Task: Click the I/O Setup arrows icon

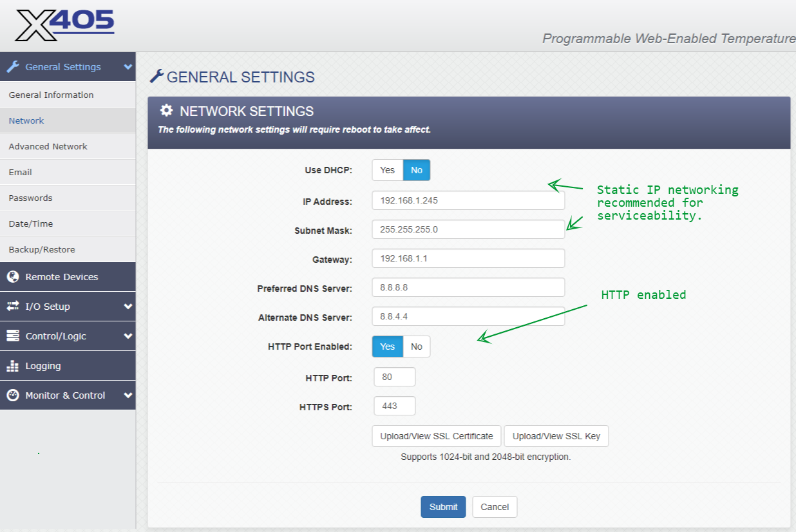Action: [13, 307]
